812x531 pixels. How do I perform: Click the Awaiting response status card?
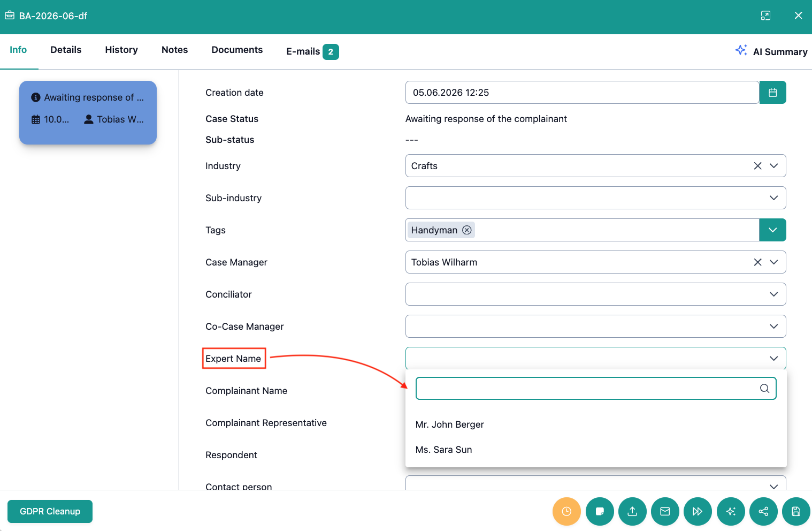[x=88, y=112]
